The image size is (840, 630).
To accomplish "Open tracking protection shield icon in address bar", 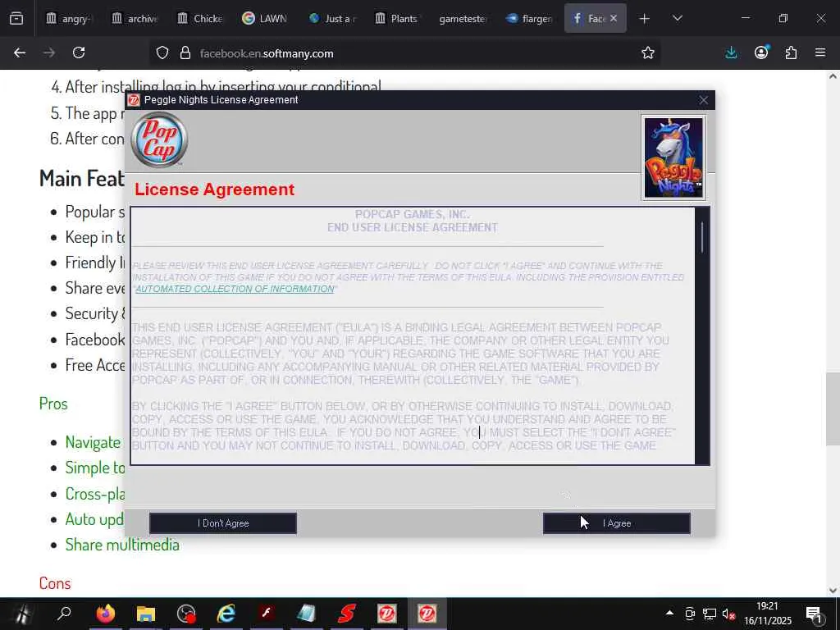I will pyautogui.click(x=162, y=53).
